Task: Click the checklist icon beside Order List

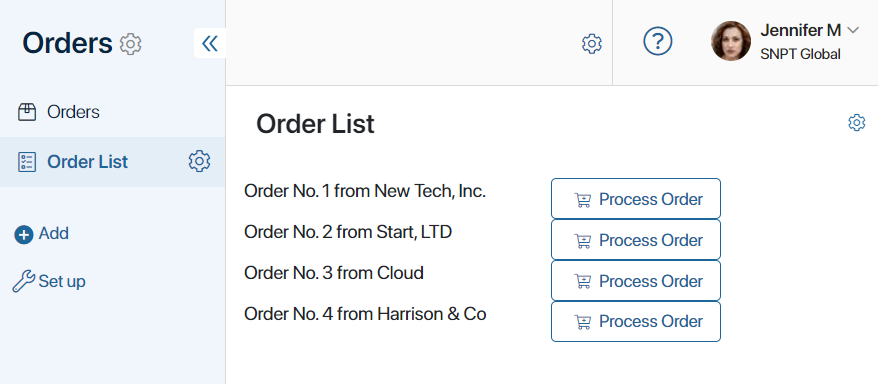Action: tap(27, 162)
